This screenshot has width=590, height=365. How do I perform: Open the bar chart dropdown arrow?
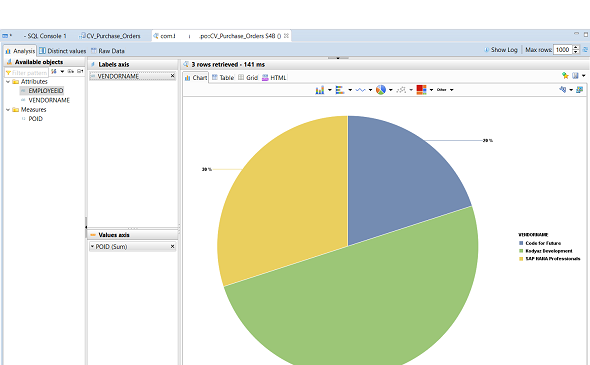pos(330,90)
